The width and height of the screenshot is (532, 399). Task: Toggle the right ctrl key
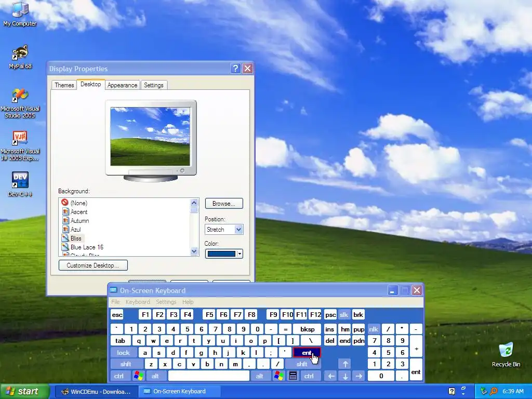309,376
